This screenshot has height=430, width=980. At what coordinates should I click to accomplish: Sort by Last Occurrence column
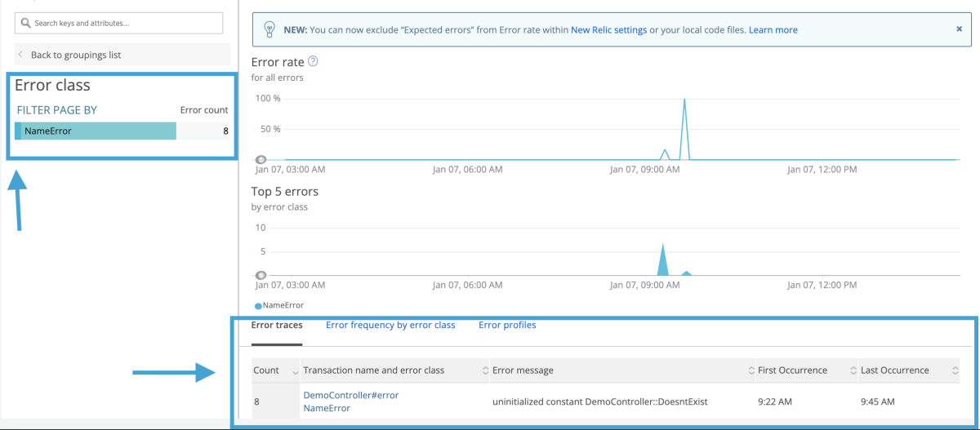pos(955,370)
